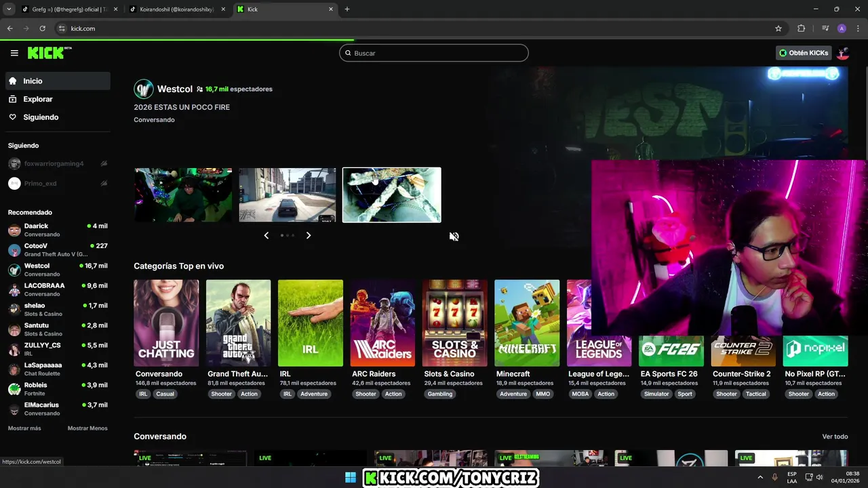This screenshot has width=868, height=488.
Task: Open the Minecraft category card
Action: [527, 323]
